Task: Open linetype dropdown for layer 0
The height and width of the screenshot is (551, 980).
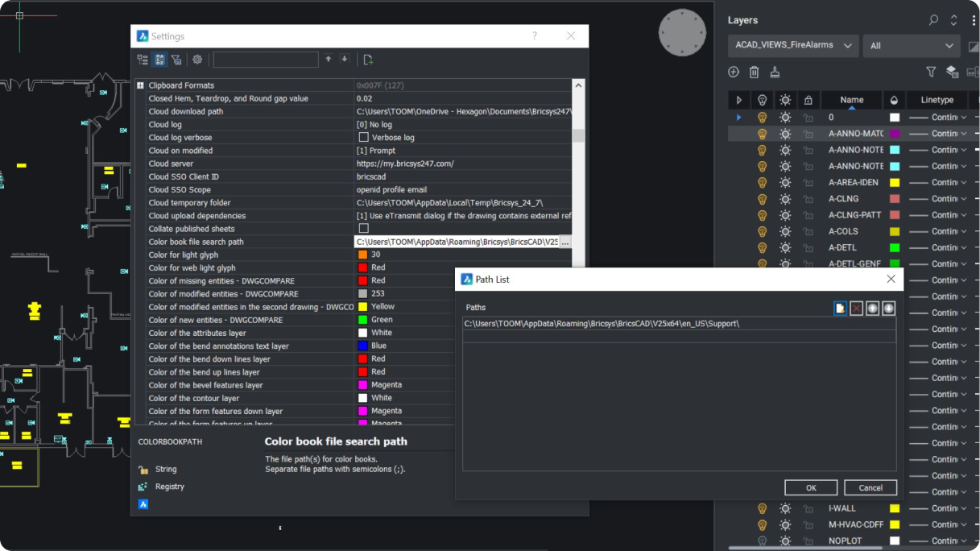Action: [x=964, y=118]
